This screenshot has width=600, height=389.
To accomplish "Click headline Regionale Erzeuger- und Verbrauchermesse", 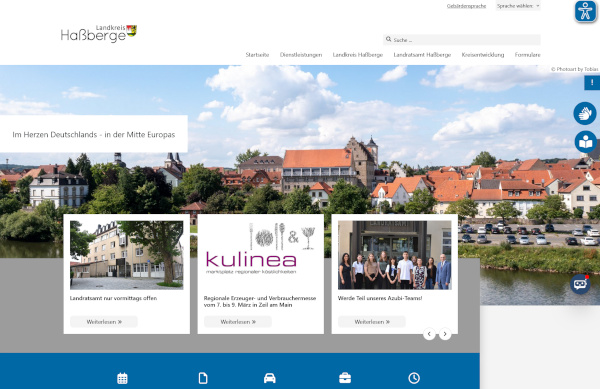I will pyautogui.click(x=260, y=301).
